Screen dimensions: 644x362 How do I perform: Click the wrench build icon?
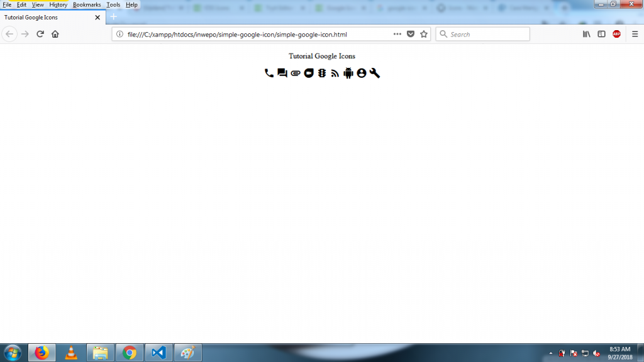click(375, 73)
